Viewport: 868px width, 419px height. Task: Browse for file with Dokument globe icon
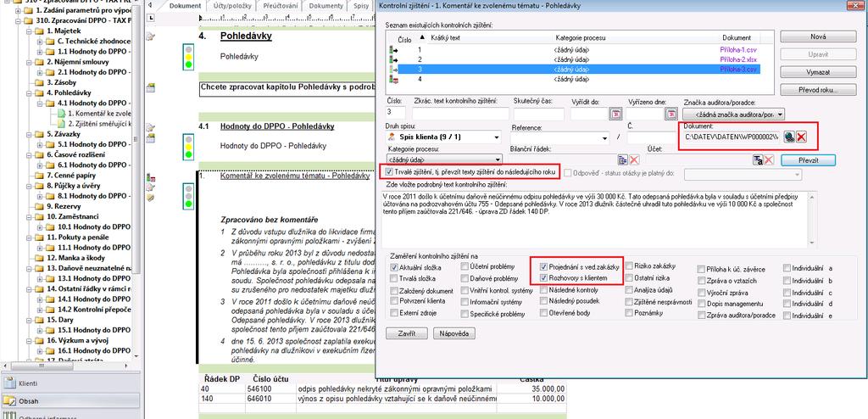pyautogui.click(x=788, y=137)
